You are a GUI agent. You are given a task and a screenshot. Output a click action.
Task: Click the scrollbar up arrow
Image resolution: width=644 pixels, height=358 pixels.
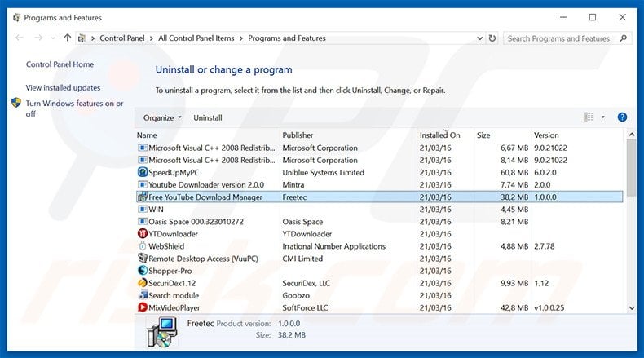[x=632, y=135]
